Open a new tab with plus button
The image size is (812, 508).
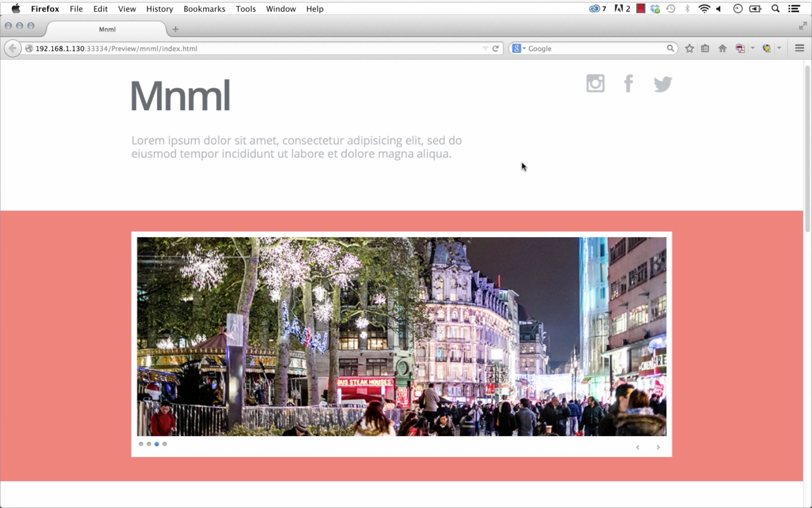pos(175,30)
